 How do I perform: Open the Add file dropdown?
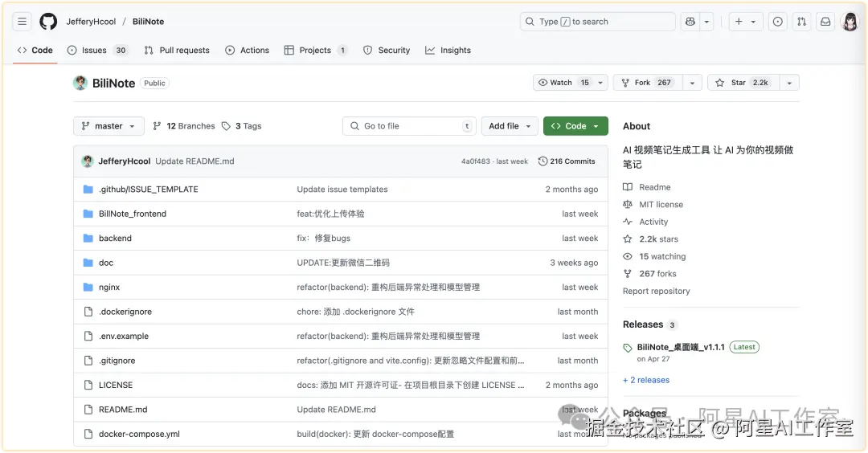[x=510, y=126]
